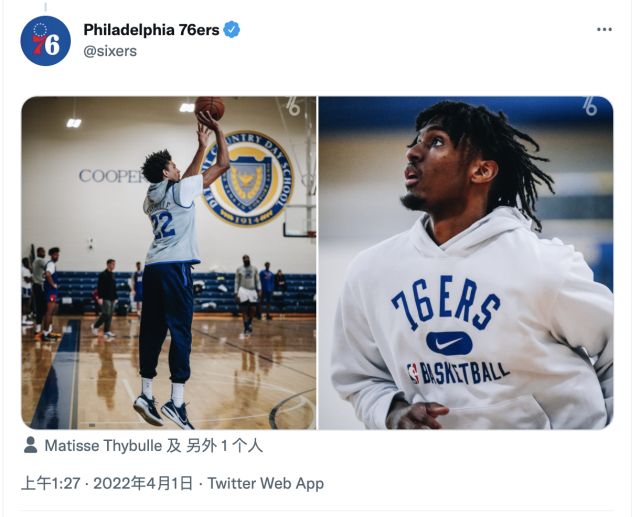Click the basketball in the left photo
Screen dimensions: 641x517
[209, 108]
